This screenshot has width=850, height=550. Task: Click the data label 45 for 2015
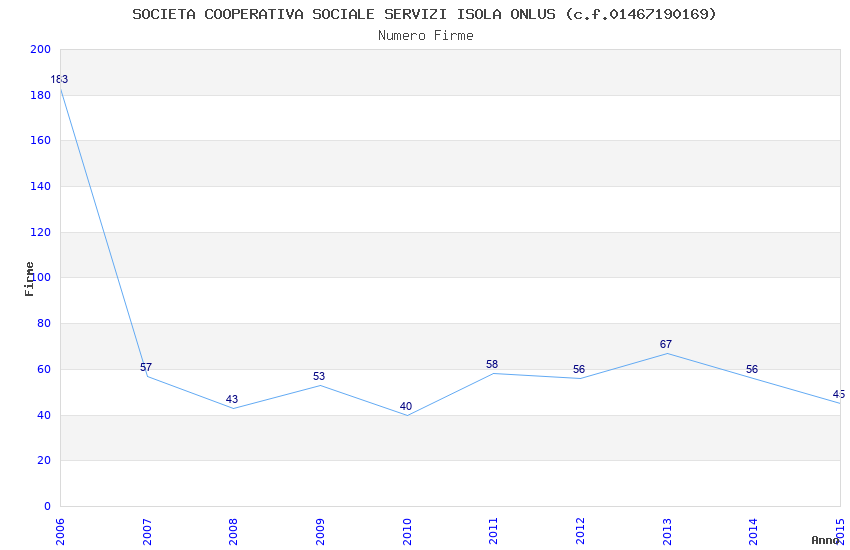click(839, 394)
